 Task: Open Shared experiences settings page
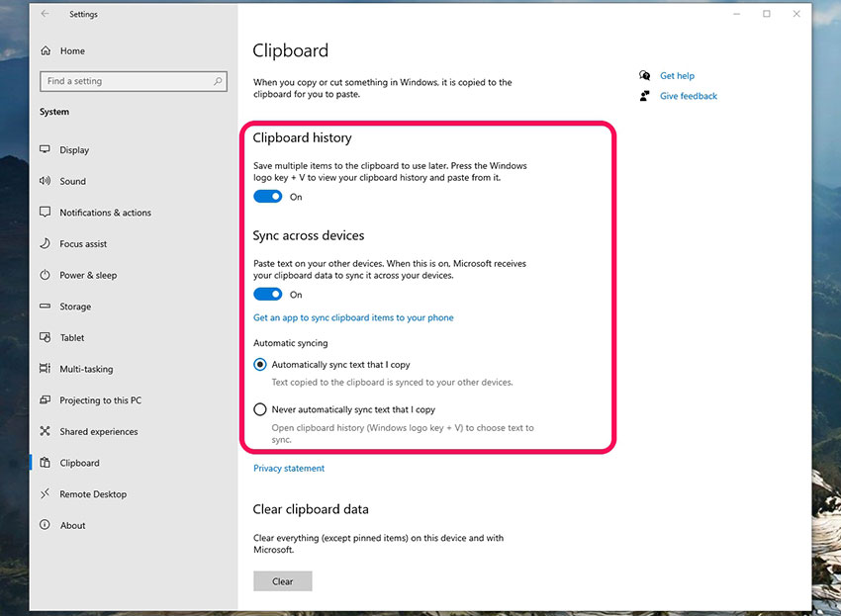pos(98,432)
